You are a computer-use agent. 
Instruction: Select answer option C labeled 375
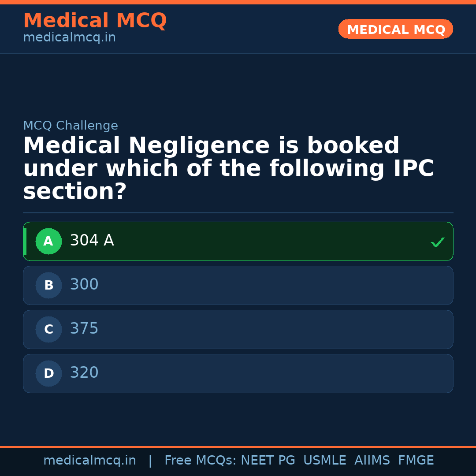(x=238, y=329)
